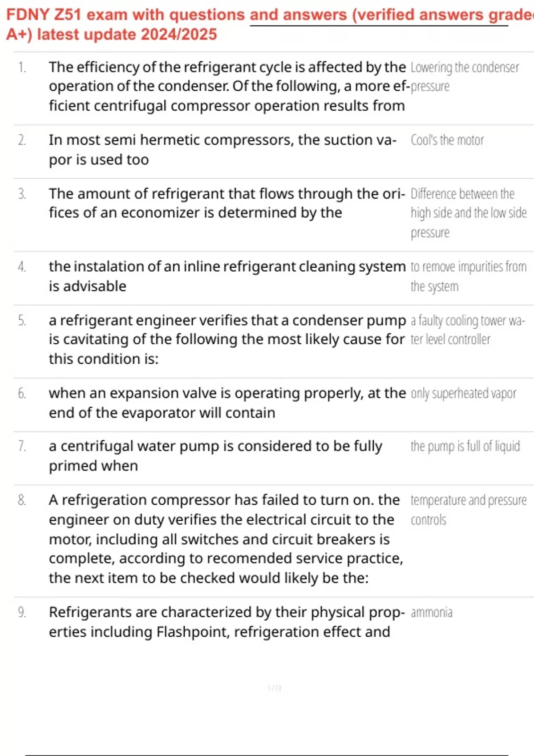The width and height of the screenshot is (534, 756).
Task: Select the answer 'Lowering the condenser pressure'
Action: [464, 76]
